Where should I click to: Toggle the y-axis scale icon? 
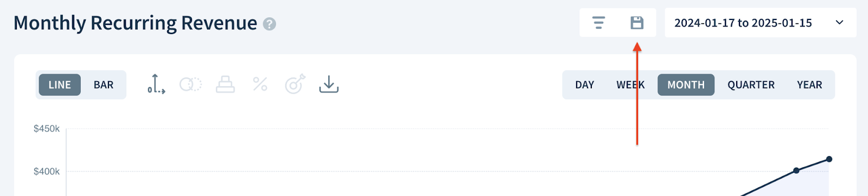tap(156, 84)
